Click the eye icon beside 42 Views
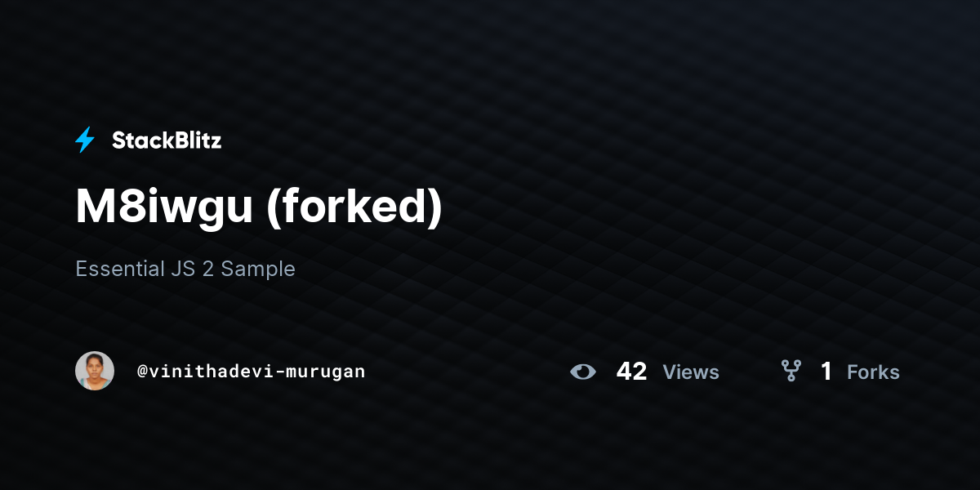The image size is (980, 490). coord(583,372)
